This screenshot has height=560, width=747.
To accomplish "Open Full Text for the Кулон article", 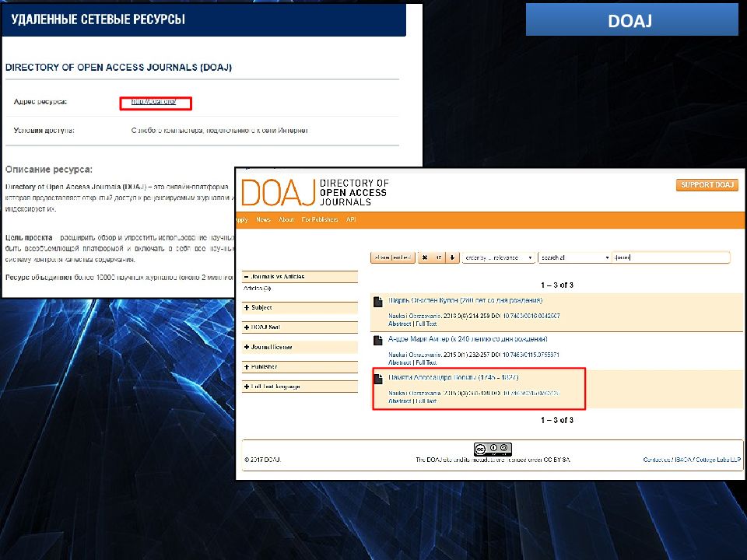I will [x=426, y=324].
